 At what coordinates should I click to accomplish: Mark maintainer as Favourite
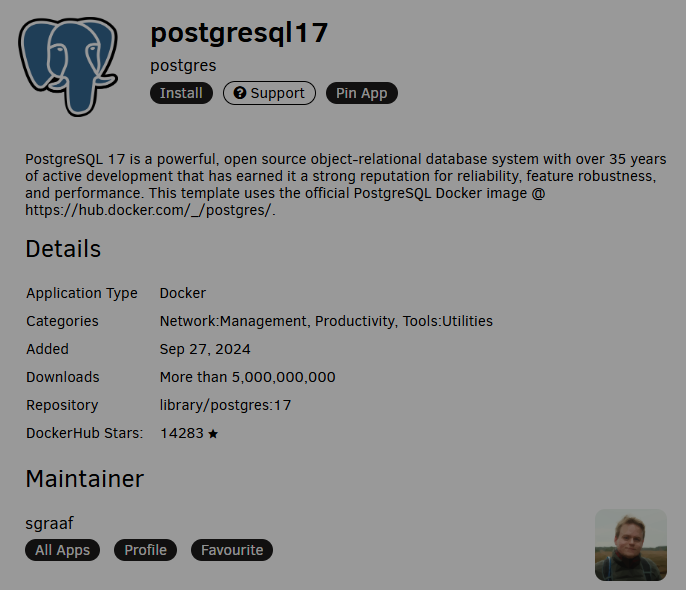(232, 550)
